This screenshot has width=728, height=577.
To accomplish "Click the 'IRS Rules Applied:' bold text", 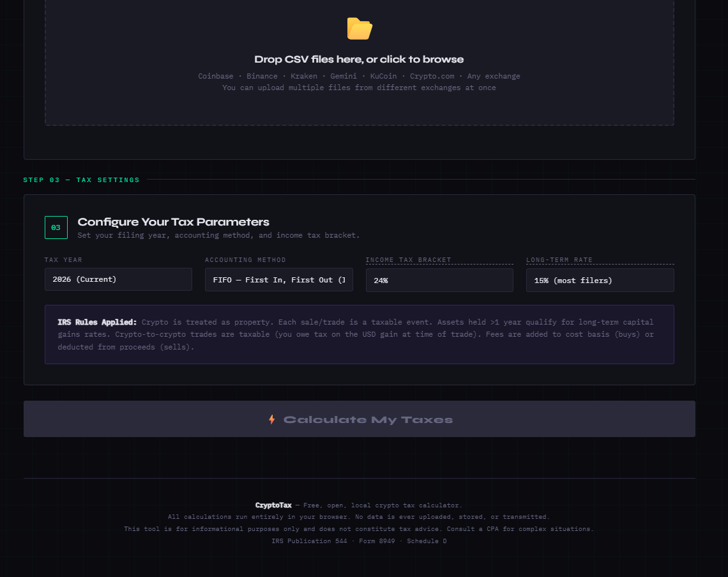I will coord(97,322).
